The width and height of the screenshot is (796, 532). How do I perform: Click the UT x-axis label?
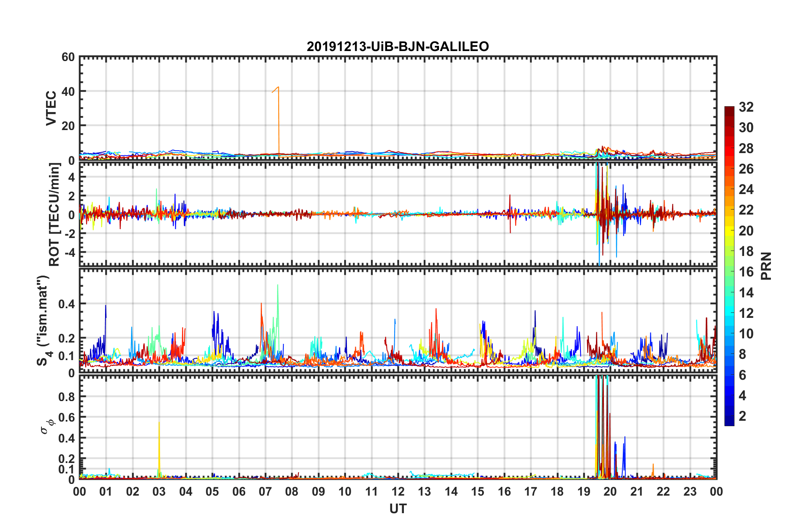tap(398, 509)
